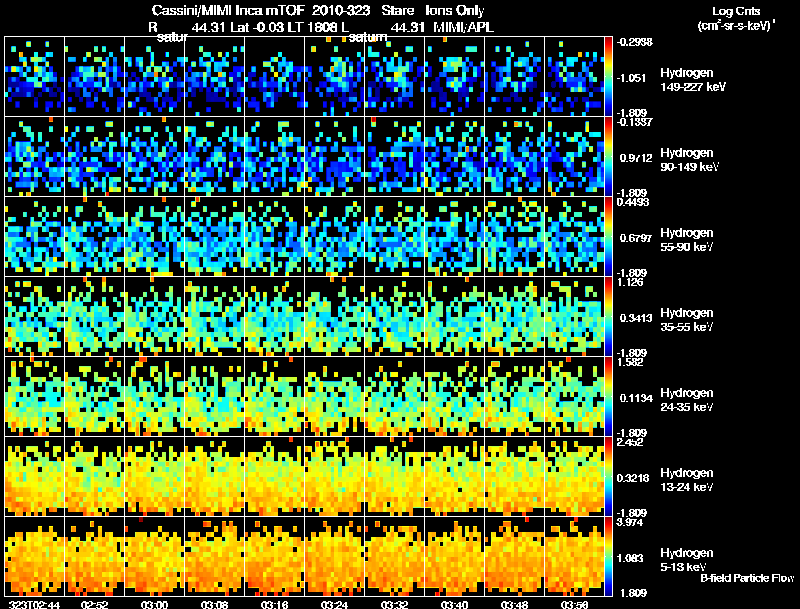Select the color bar beside Hydrogen 5-13 keV

[608, 557]
